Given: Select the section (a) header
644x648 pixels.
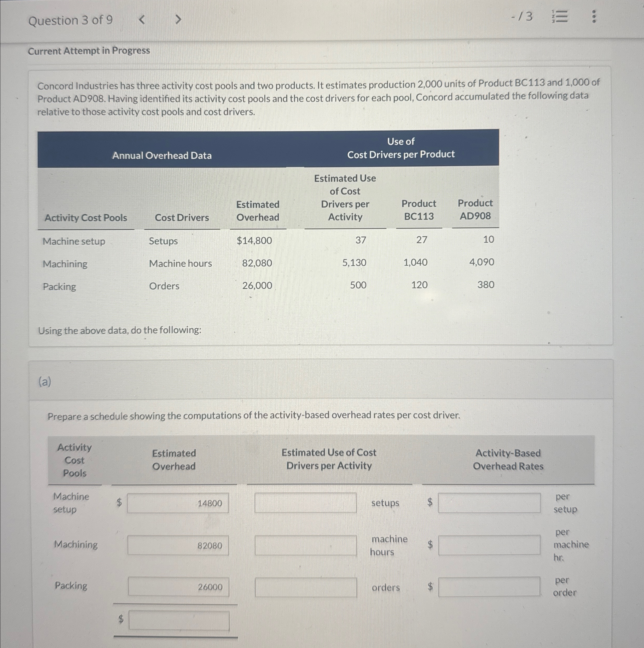Looking at the screenshot, I should click(46, 382).
